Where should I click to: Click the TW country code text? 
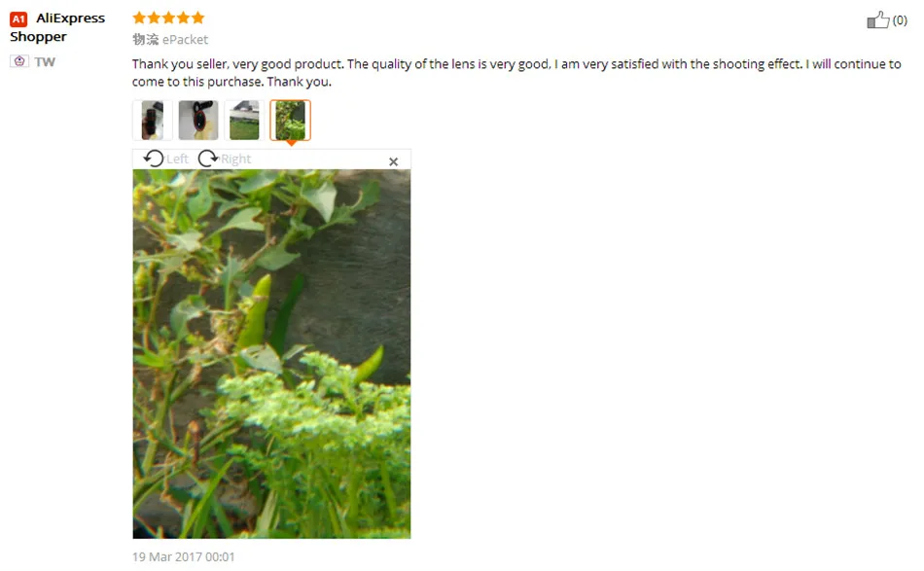(x=45, y=62)
